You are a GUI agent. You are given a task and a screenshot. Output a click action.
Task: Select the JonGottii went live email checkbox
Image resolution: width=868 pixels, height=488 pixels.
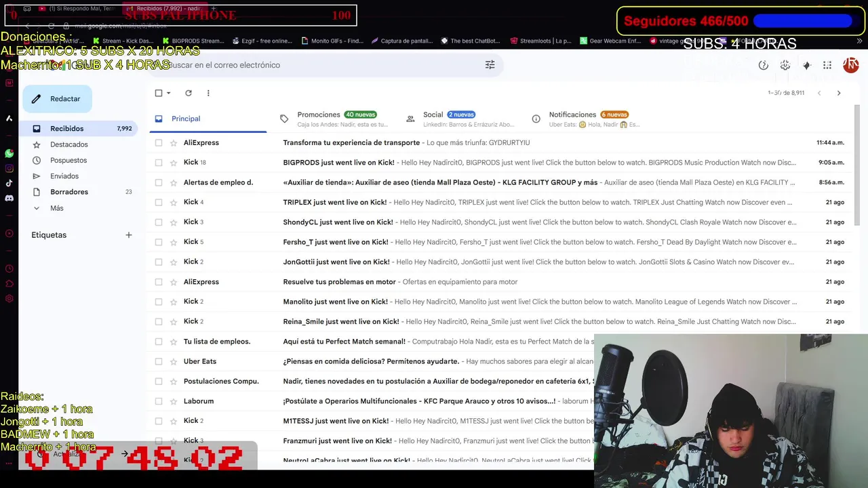[x=159, y=262]
